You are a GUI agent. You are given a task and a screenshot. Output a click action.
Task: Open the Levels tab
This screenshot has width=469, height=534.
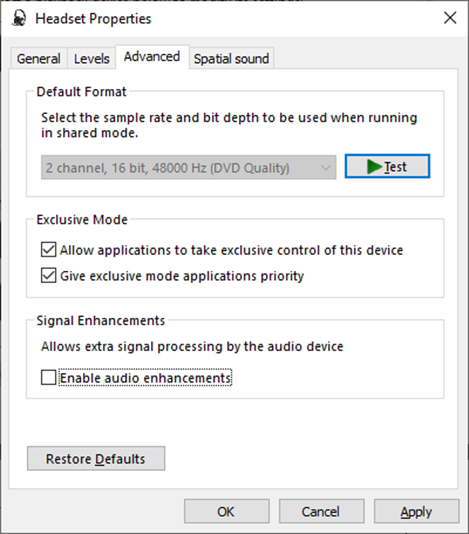[92, 59]
